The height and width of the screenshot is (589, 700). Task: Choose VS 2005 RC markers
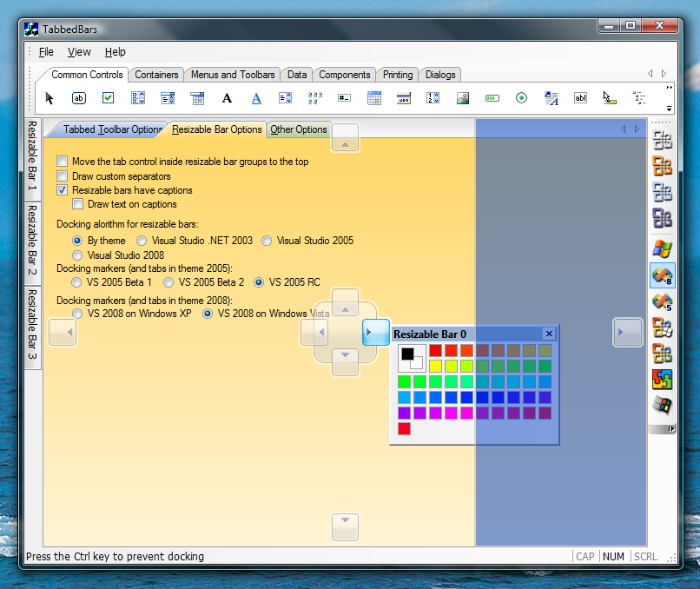click(x=259, y=282)
